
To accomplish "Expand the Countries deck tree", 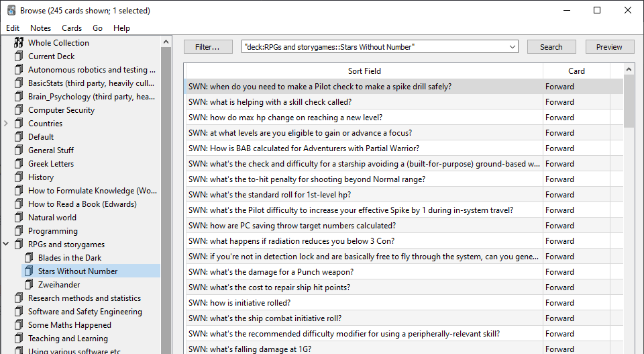I will coord(6,124).
